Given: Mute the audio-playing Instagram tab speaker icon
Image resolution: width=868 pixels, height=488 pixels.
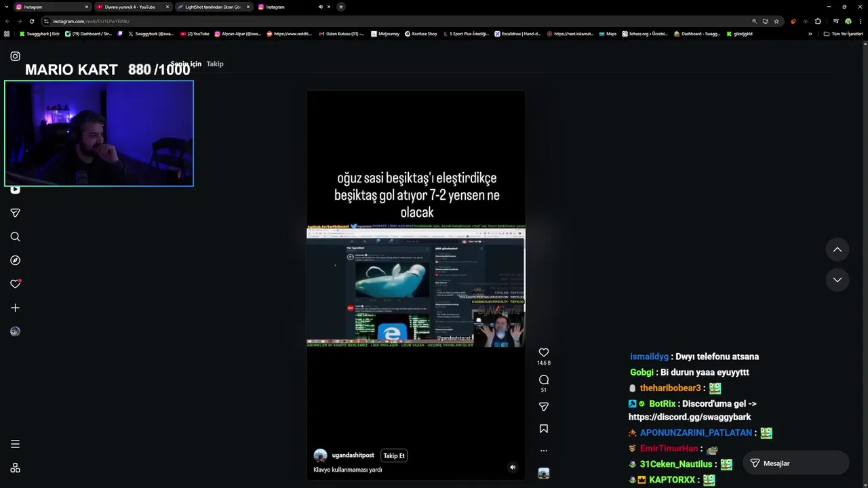Looking at the screenshot, I should [x=320, y=7].
